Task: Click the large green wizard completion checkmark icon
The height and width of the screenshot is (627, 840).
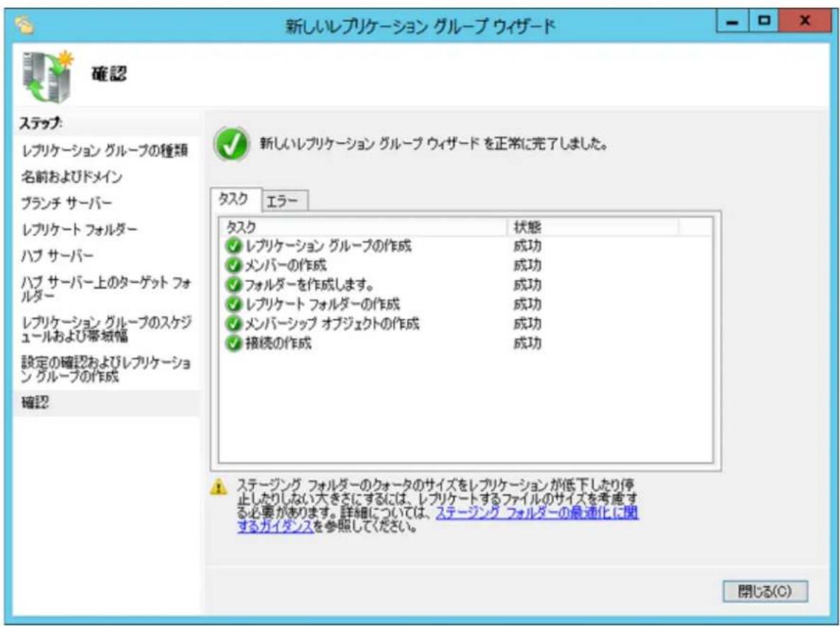Action: click(x=231, y=145)
